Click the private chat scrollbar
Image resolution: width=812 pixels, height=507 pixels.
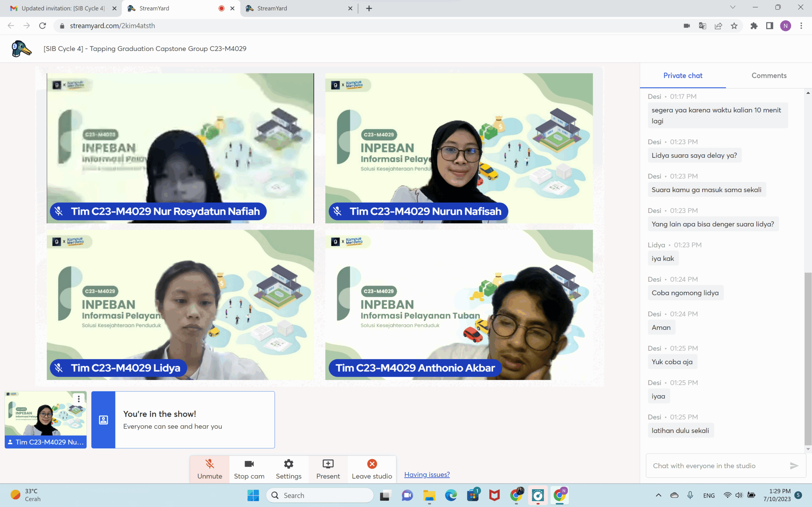pyautogui.click(x=808, y=359)
